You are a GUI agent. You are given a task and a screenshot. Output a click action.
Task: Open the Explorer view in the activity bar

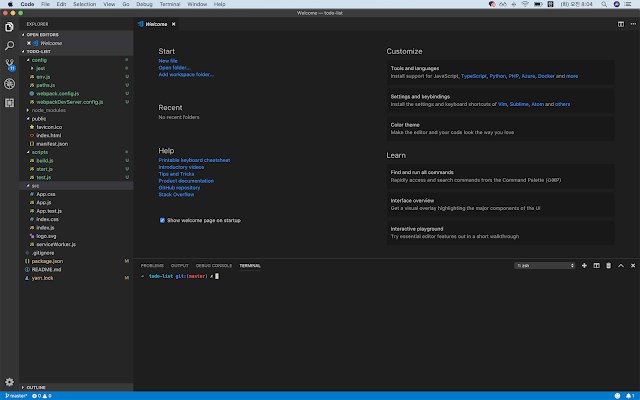click(9, 27)
